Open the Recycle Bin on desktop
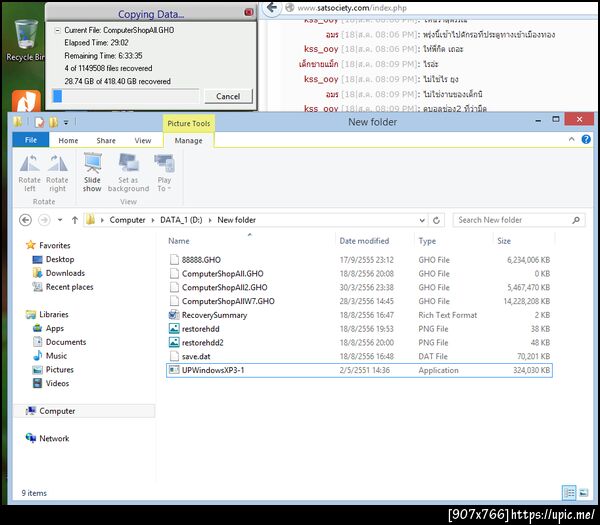Image resolution: width=600 pixels, height=525 pixels. point(26,40)
